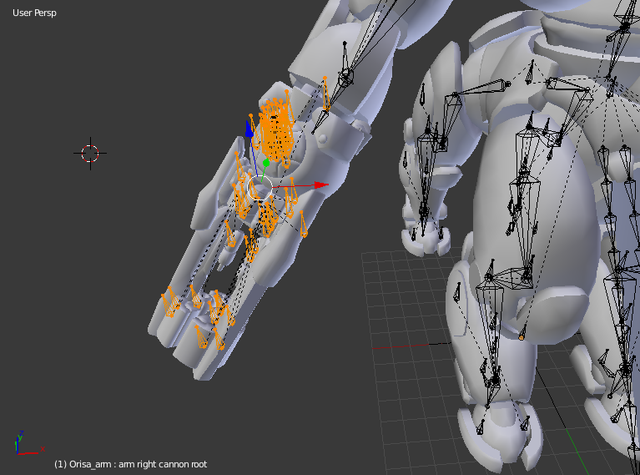Image resolution: width=640 pixels, height=475 pixels.
Task: Click the green Y-axis gizmo handle
Action: click(266, 163)
